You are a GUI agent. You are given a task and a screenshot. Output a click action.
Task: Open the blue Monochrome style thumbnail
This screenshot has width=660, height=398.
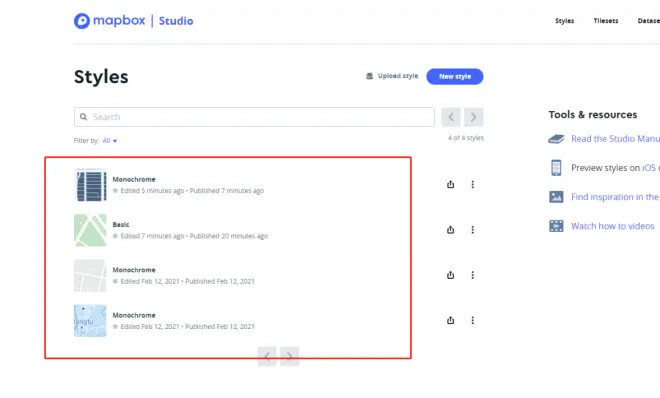(90, 321)
